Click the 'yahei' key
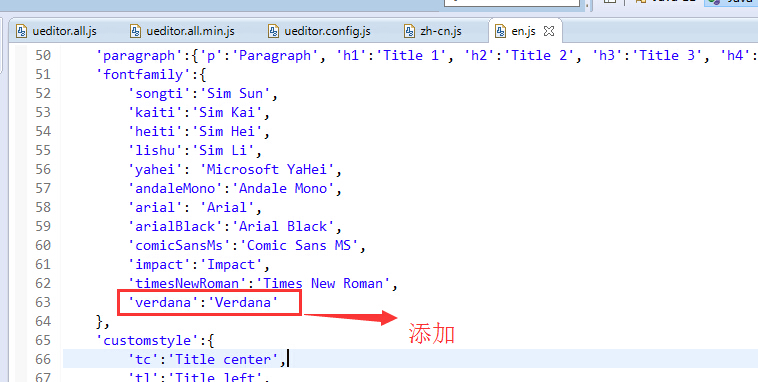Screen dimensions: 758x382 coord(155,170)
